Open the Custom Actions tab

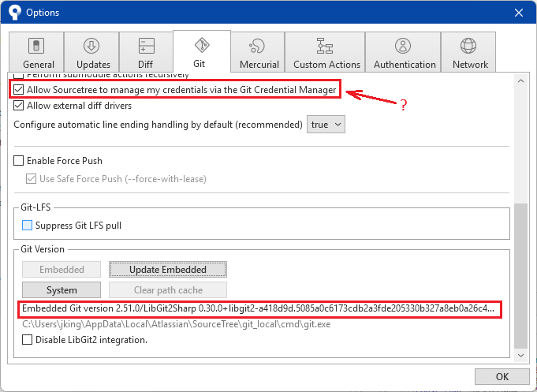tap(325, 52)
